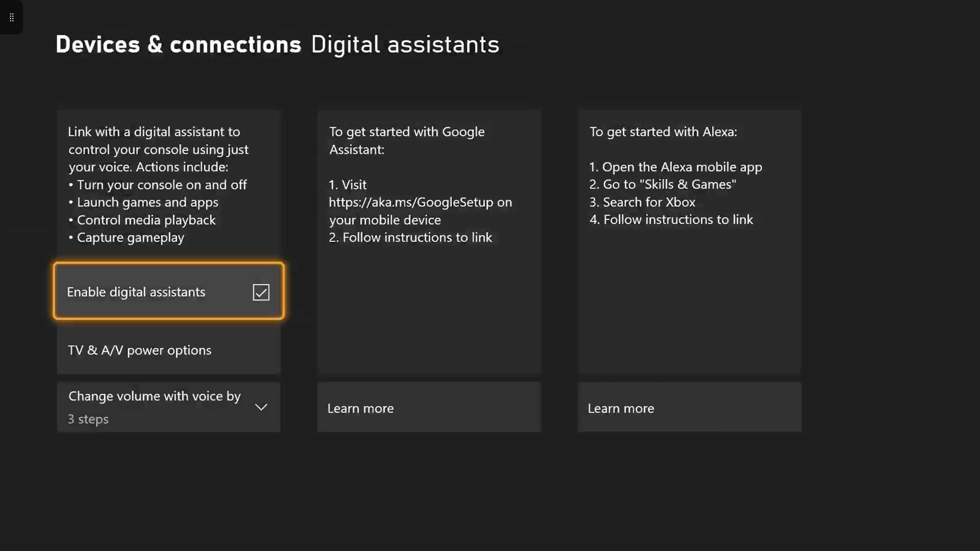Uncheck the box next to Enable digital assistants

tap(261, 292)
